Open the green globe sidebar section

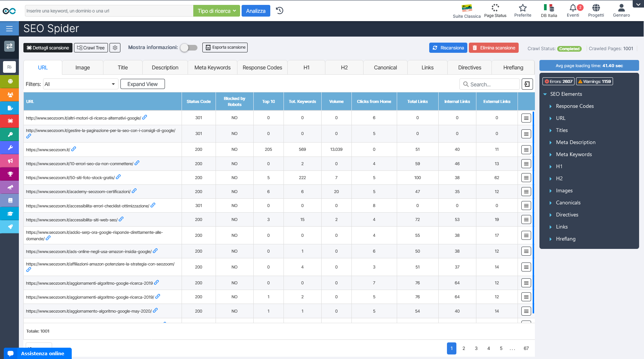pyautogui.click(x=9, y=81)
